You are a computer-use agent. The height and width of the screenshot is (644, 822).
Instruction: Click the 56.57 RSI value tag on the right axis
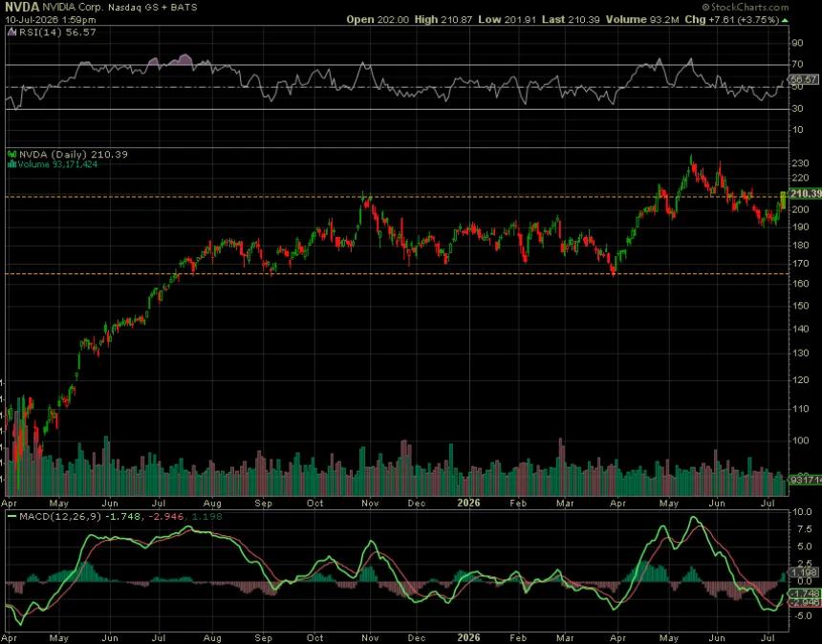click(805, 79)
